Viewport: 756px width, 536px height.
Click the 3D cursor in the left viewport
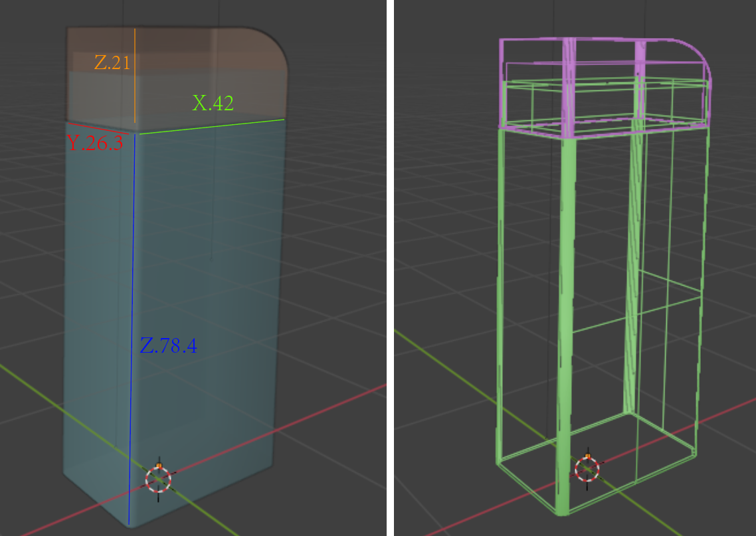point(158,478)
